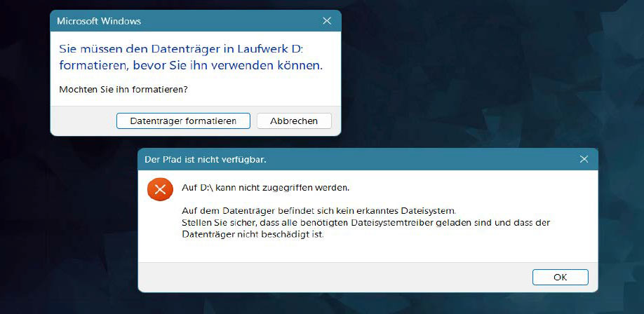Confirm the path error with OK

click(x=561, y=277)
